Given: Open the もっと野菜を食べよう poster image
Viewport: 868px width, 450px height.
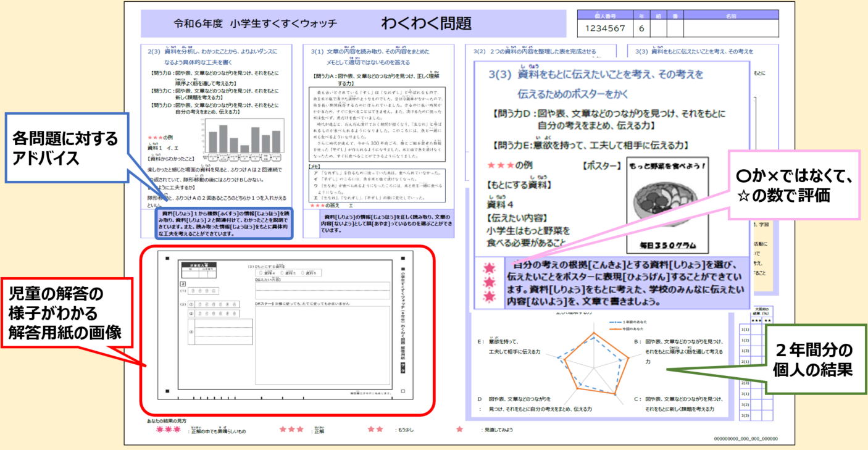Looking at the screenshot, I should pos(667,206).
